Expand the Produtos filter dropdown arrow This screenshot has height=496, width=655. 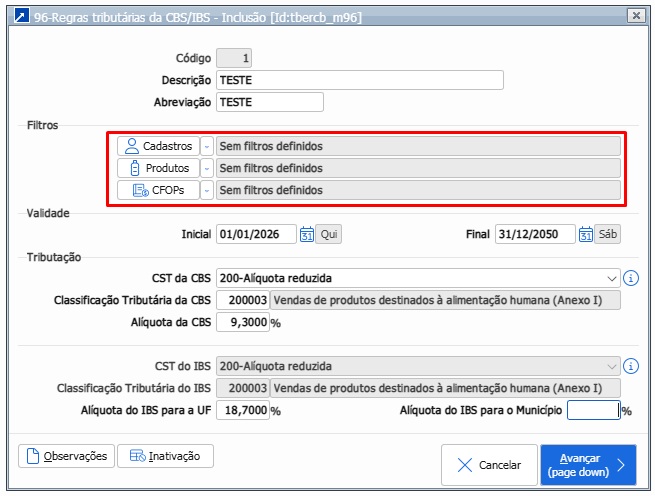click(207, 168)
